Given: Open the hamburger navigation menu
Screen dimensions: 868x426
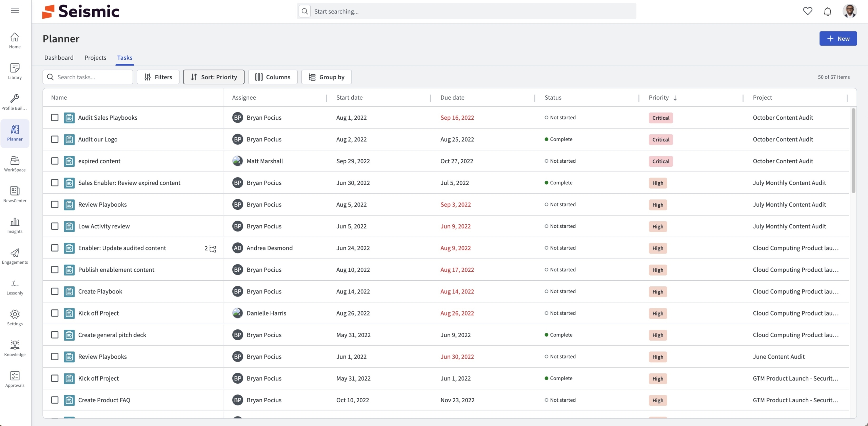Looking at the screenshot, I should [x=15, y=10].
